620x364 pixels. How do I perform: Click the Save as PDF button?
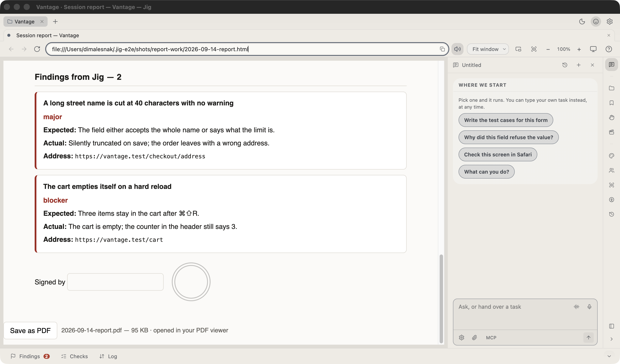pyautogui.click(x=30, y=330)
